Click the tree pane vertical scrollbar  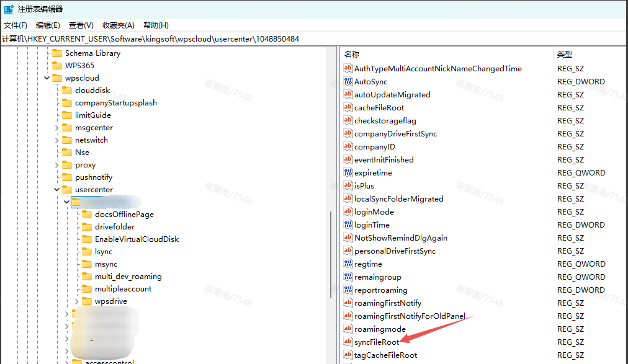(331, 255)
